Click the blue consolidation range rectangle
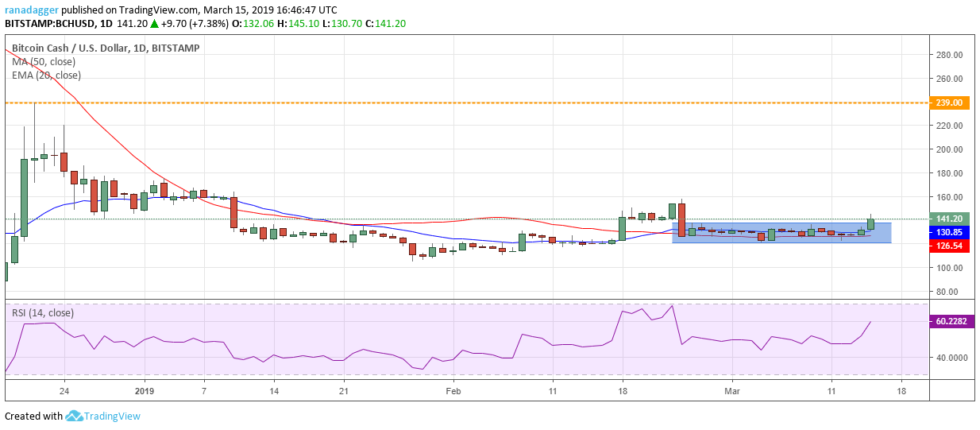The image size is (980, 430). tap(781, 232)
